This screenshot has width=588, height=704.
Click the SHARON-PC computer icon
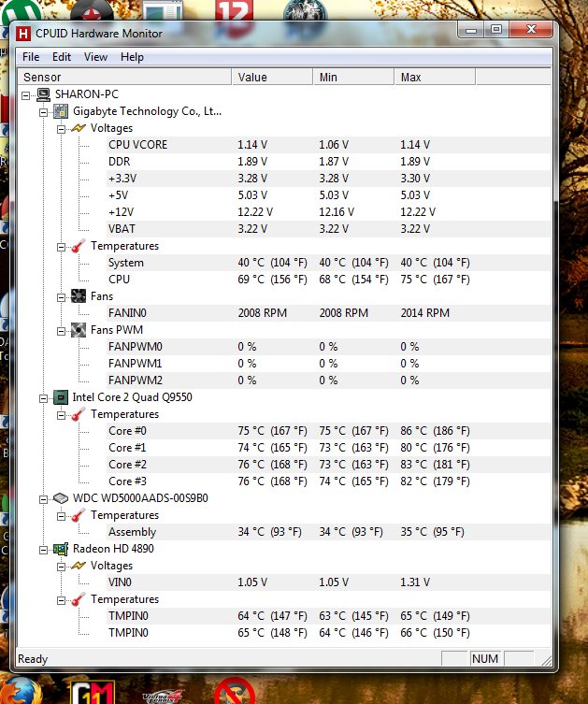[x=43, y=94]
